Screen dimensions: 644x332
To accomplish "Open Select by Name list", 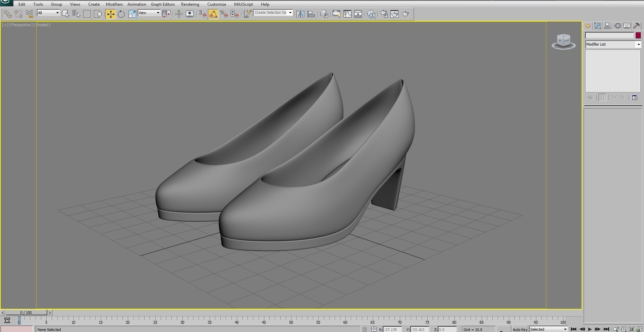I will coord(76,14).
